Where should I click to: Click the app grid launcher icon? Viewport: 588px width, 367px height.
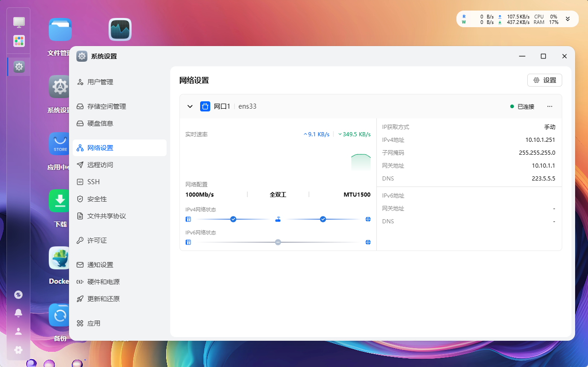tap(19, 41)
